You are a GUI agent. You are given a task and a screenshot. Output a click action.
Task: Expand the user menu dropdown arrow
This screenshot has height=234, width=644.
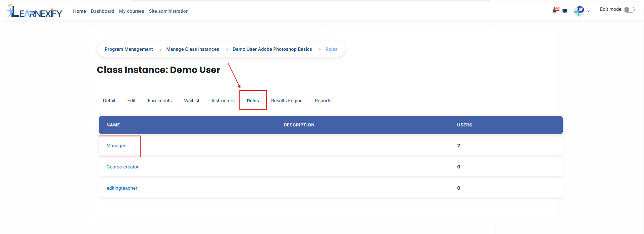point(588,11)
